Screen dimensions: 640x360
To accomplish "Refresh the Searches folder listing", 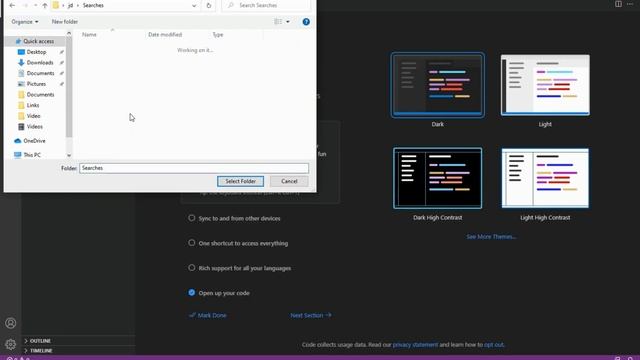I will 209,5.
